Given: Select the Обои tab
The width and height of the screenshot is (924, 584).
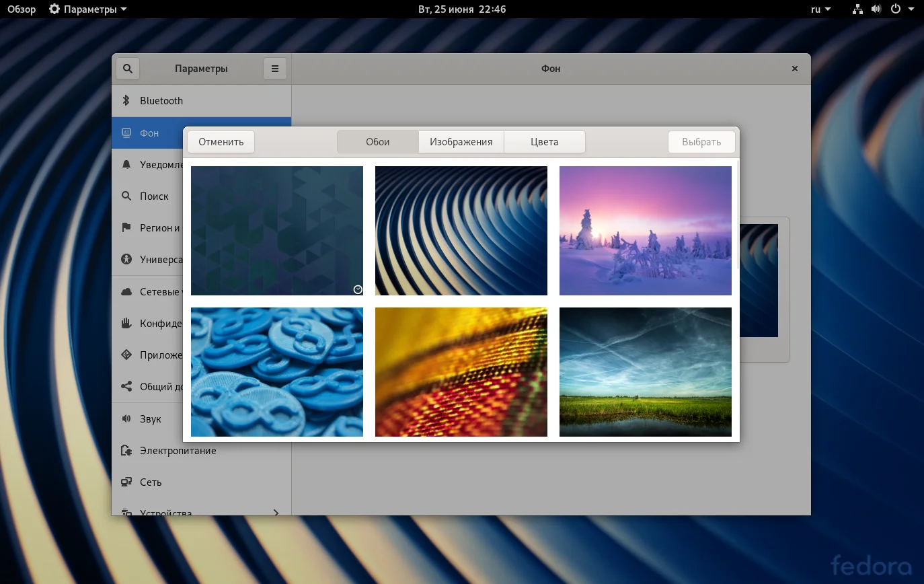Looking at the screenshot, I should 378,142.
